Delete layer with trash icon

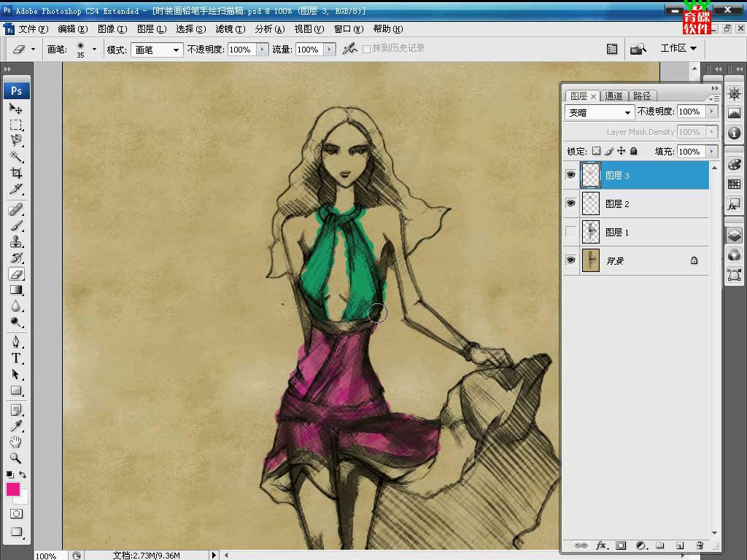point(700,545)
